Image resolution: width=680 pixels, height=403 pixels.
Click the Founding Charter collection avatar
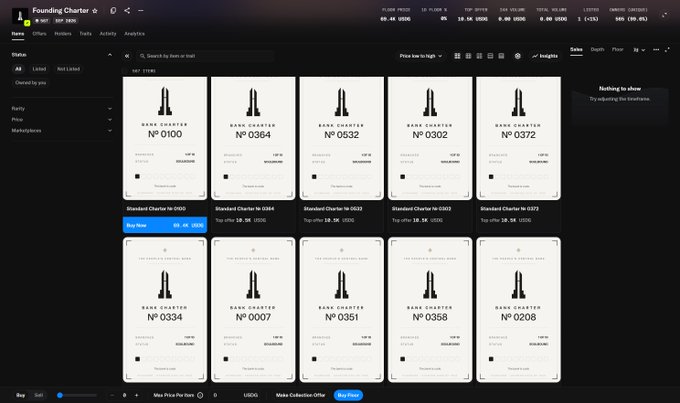[20, 16]
